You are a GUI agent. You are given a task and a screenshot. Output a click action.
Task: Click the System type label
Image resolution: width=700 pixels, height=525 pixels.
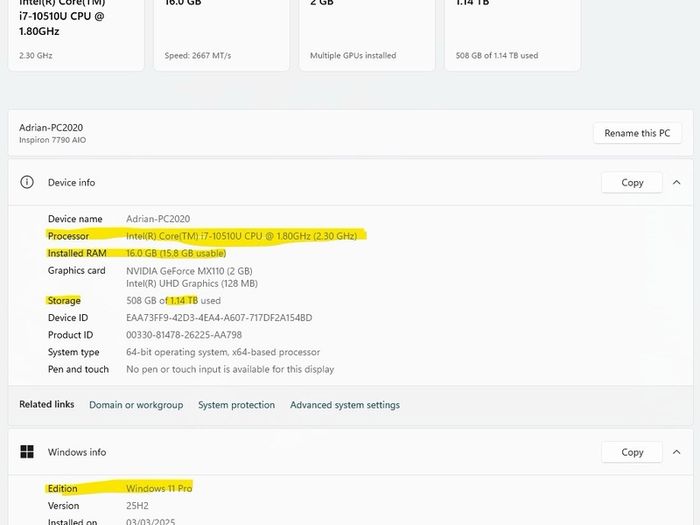pos(74,352)
